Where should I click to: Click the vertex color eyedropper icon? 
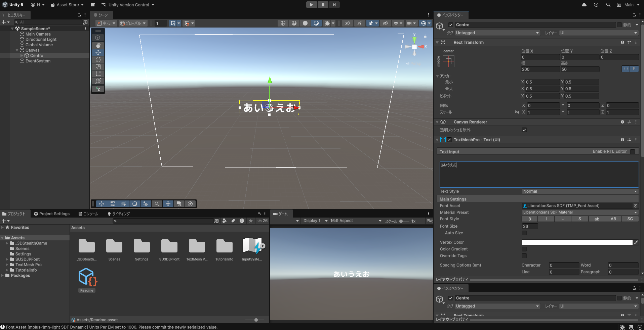coord(636,242)
